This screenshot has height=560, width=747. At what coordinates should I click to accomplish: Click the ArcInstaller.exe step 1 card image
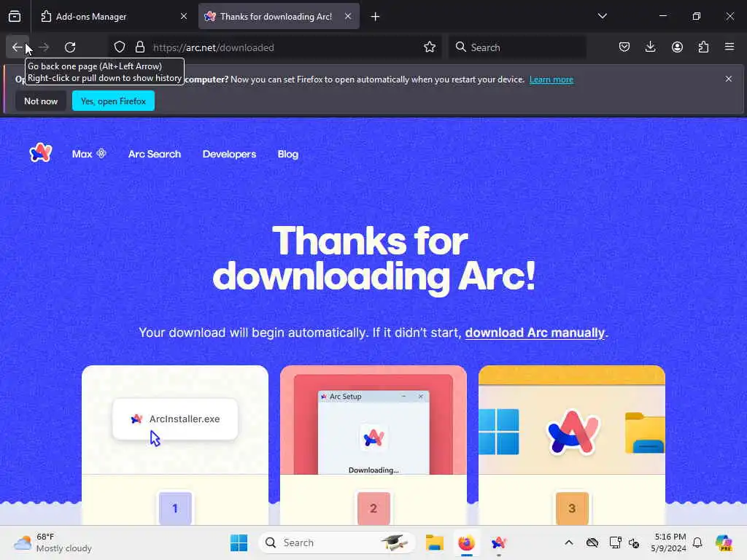click(175, 420)
